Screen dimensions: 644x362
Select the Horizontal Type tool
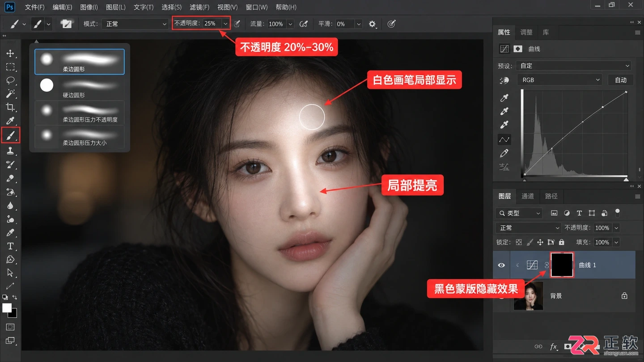click(x=10, y=246)
